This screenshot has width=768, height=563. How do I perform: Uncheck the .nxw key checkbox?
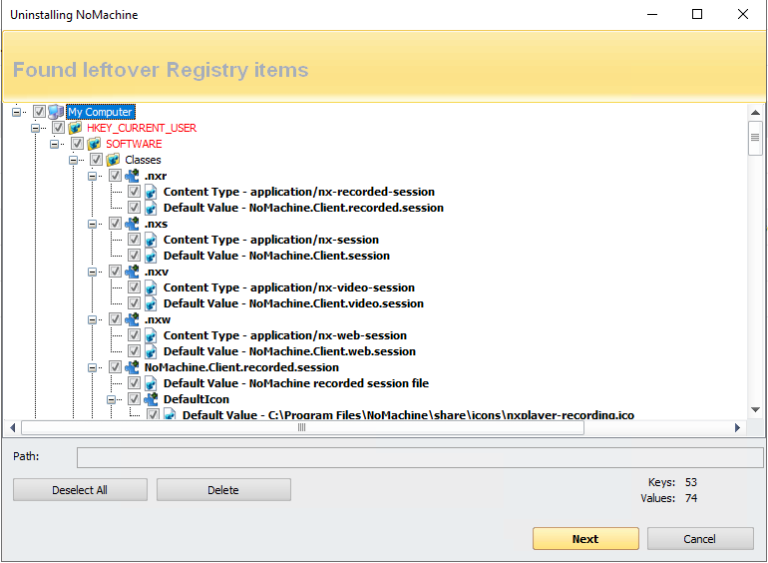115,319
